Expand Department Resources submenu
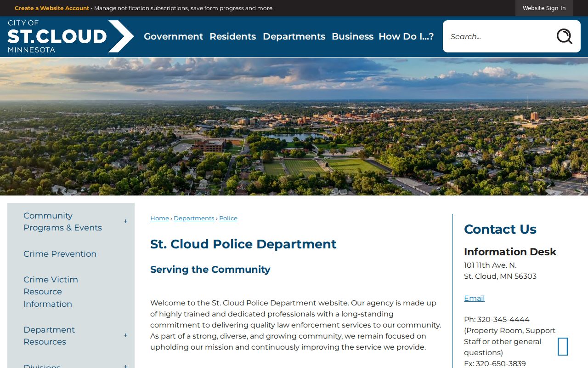 125,336
